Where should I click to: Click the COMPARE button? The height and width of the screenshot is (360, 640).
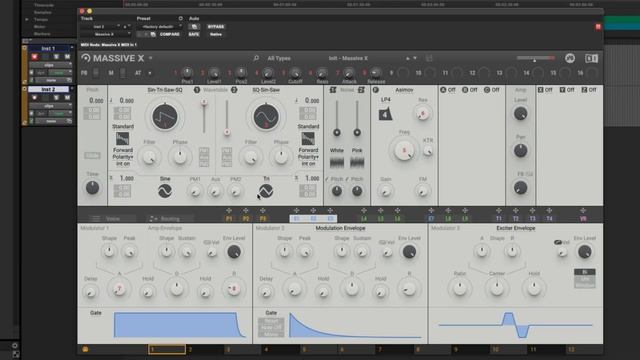click(170, 34)
